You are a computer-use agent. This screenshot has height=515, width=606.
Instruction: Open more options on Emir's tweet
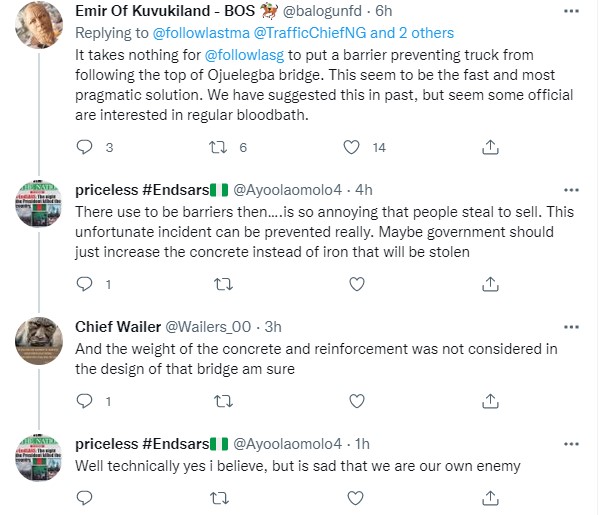(x=570, y=13)
